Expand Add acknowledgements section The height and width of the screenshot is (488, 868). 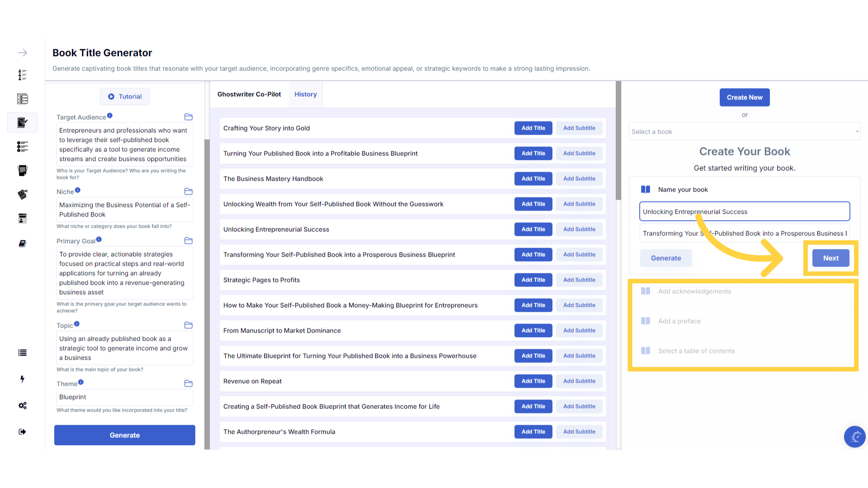coord(694,291)
